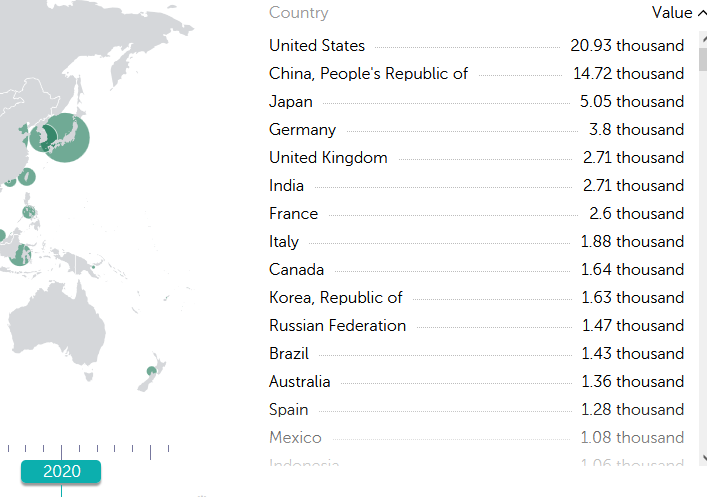Viewport: 707px width, 497px height.
Task: Choose the Japan entry in list
Action: pyautogui.click(x=476, y=101)
